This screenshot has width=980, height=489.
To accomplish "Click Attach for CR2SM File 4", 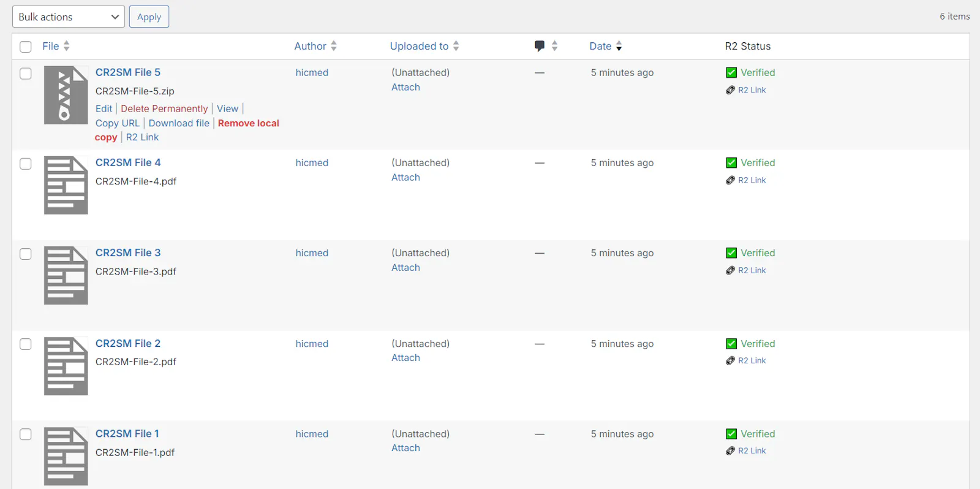I will [406, 177].
